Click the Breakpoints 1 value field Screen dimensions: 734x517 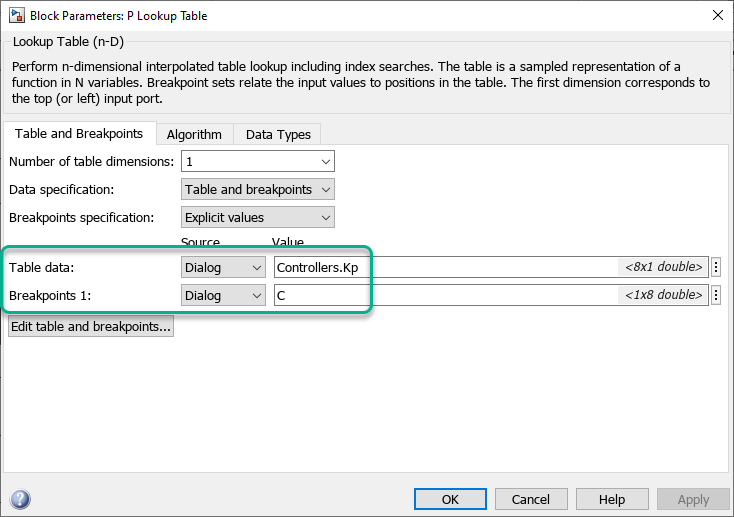coord(446,295)
